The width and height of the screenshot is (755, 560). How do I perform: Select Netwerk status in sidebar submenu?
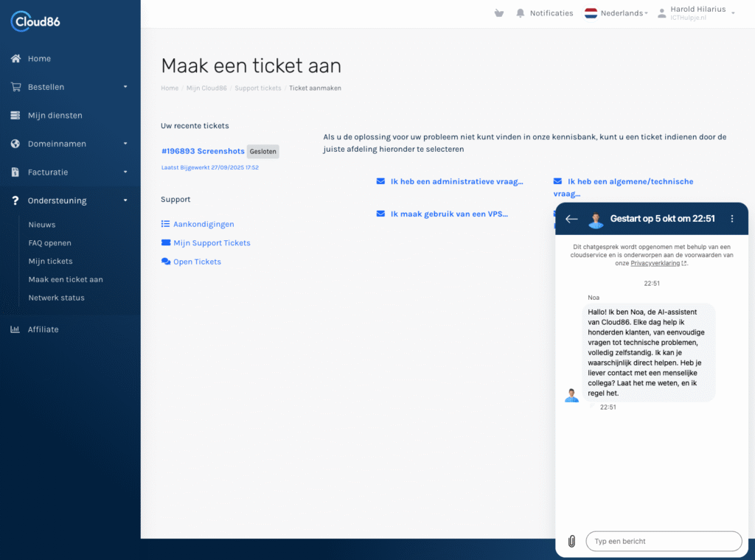pyautogui.click(x=57, y=298)
